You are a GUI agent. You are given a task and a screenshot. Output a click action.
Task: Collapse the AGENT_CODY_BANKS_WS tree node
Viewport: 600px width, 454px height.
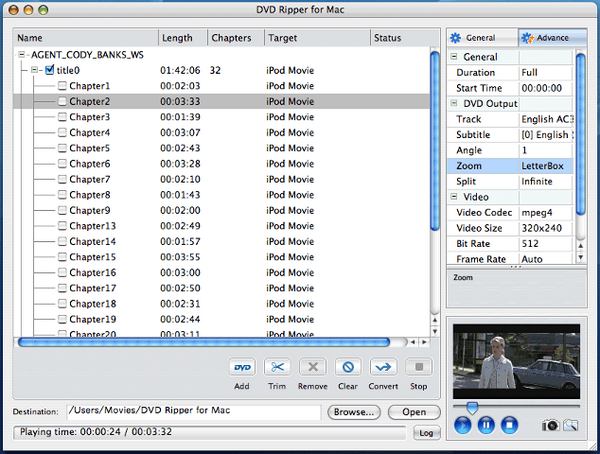tap(22, 55)
